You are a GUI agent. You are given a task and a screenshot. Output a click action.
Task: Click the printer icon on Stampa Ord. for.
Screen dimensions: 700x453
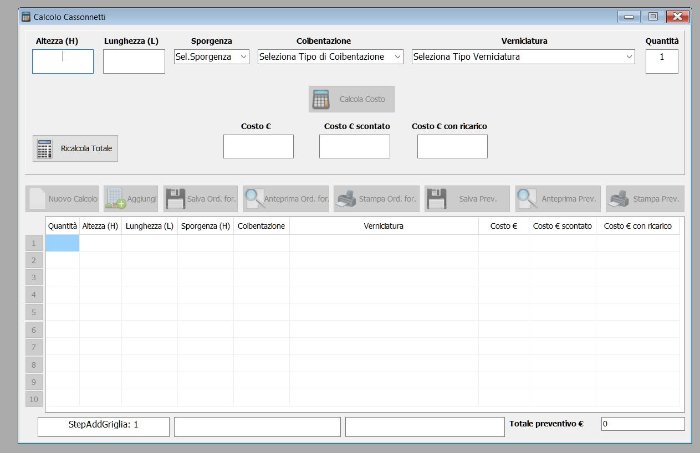click(346, 199)
